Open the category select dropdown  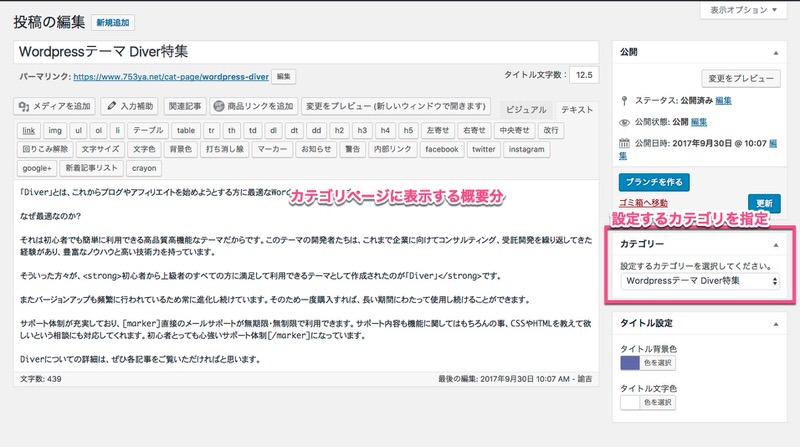coord(700,281)
